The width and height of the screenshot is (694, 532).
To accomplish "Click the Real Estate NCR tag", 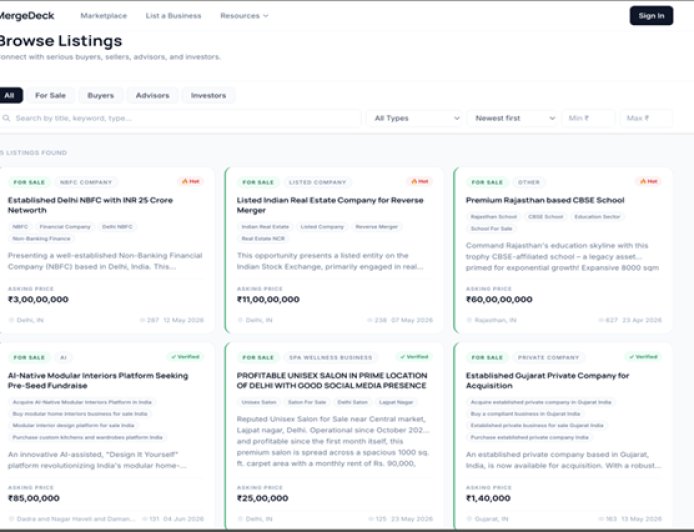I will [263, 239].
